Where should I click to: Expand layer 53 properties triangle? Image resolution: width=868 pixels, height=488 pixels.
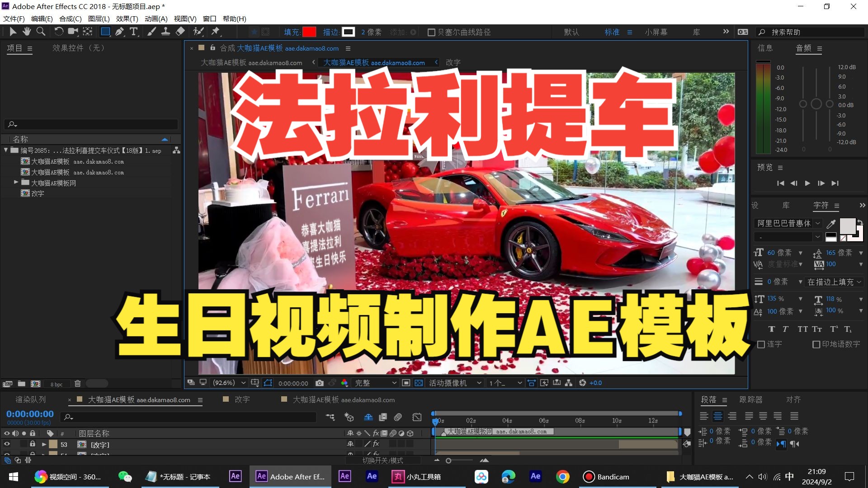tap(44, 445)
